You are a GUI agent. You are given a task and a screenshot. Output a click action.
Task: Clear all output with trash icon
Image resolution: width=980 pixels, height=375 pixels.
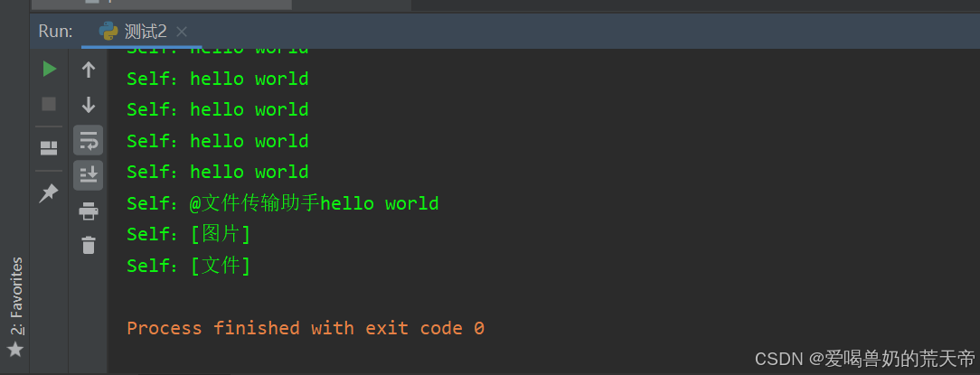coord(89,245)
